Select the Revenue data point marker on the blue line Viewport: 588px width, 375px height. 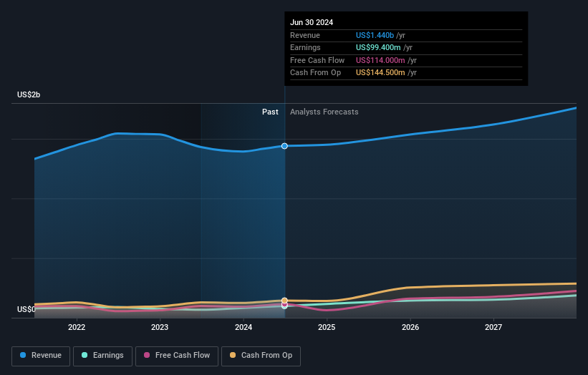pyautogui.click(x=284, y=146)
